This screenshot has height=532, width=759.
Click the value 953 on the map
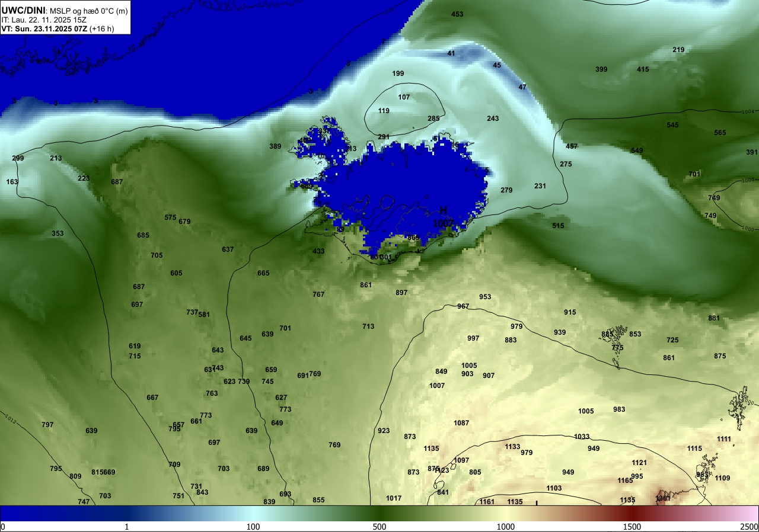click(x=485, y=297)
